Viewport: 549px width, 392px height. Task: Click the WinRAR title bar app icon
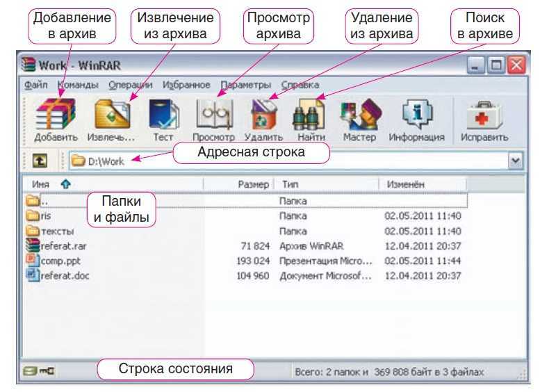[28, 65]
